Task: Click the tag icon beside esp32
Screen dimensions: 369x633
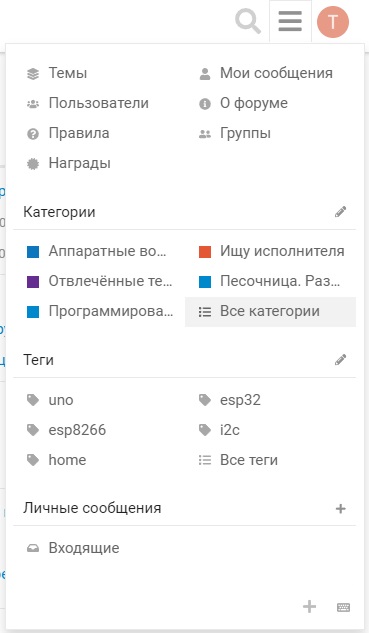Action: [205, 400]
